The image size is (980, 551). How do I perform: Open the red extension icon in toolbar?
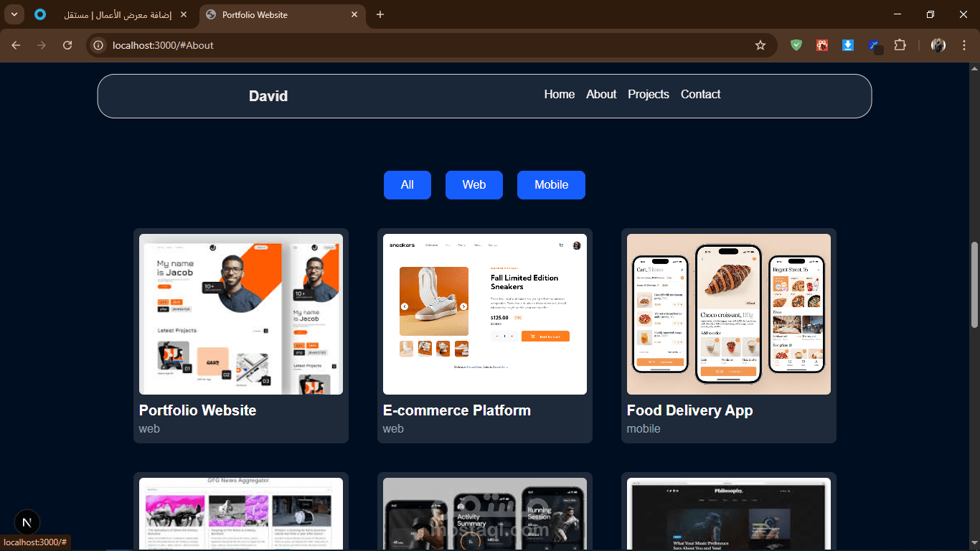(822, 45)
